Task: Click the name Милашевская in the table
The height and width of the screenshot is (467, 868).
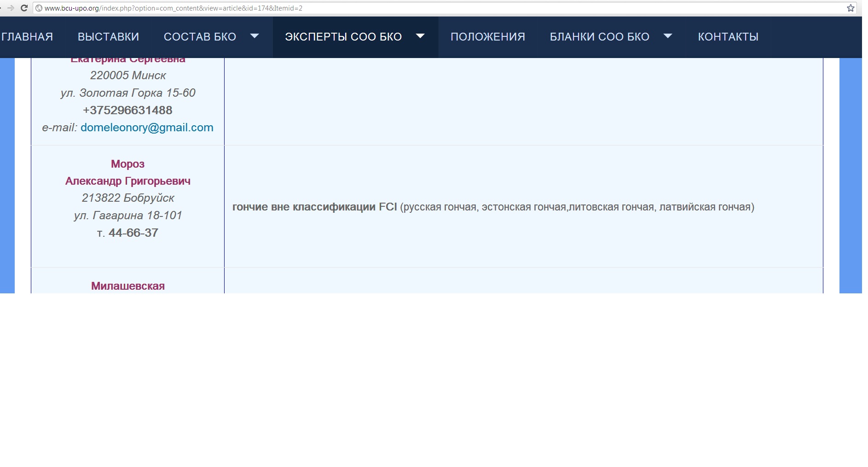Action: [127, 286]
